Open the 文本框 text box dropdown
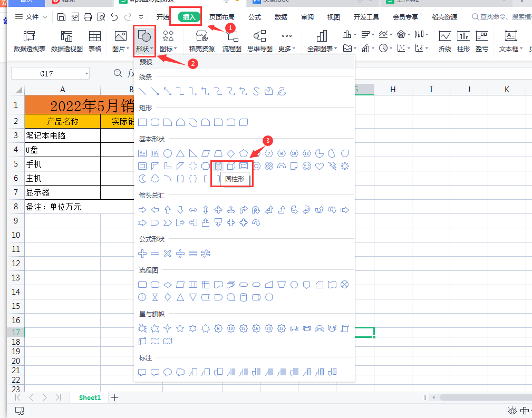Image resolution: width=532 pixels, height=418 pixels. point(510,42)
